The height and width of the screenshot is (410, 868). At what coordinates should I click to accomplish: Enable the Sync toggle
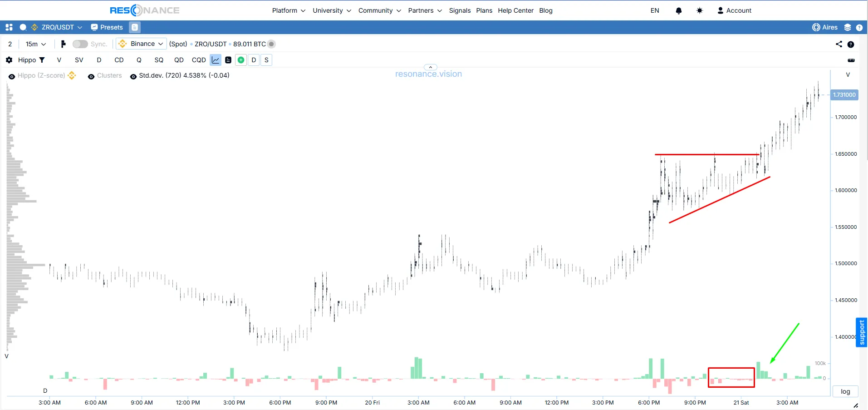click(x=80, y=44)
